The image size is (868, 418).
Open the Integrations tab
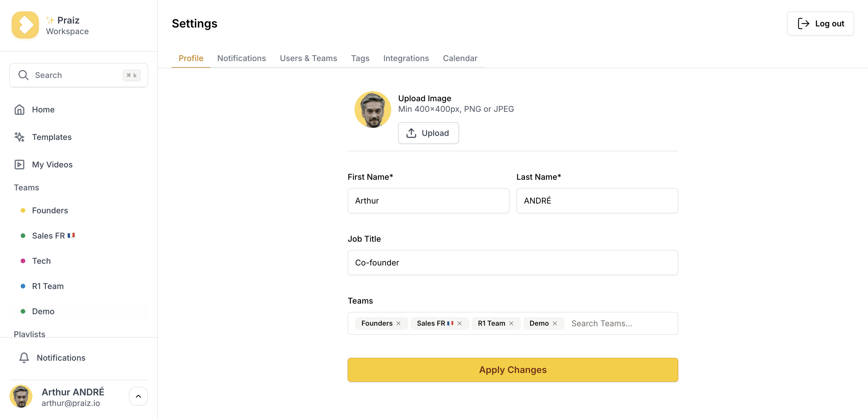pos(406,58)
